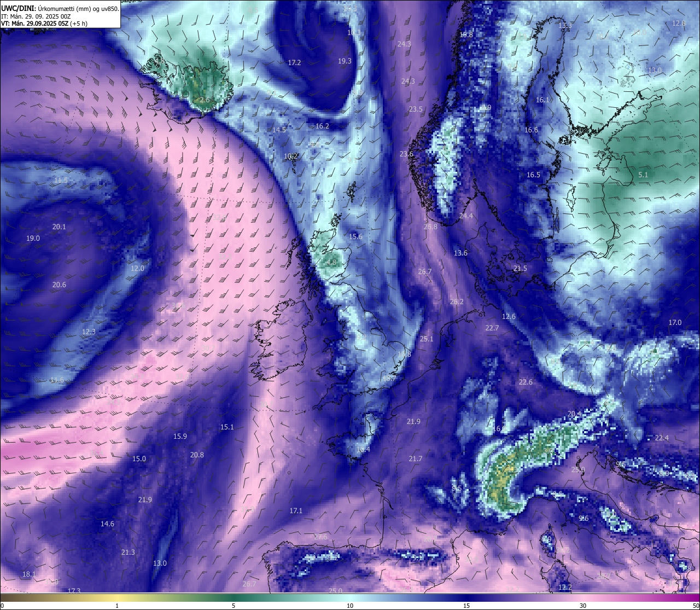Click the 23.5 value label

coord(416,109)
